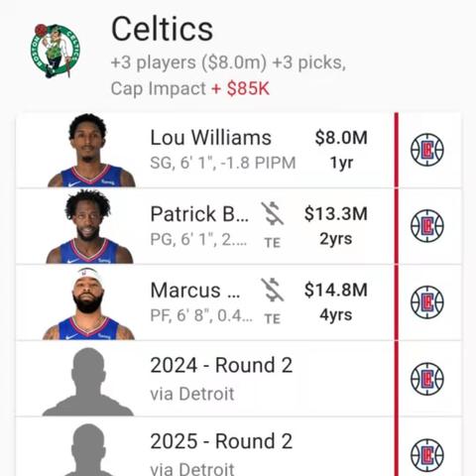Tap the silhouette avatar for 2024 pick
The image size is (476, 476).
88,382
